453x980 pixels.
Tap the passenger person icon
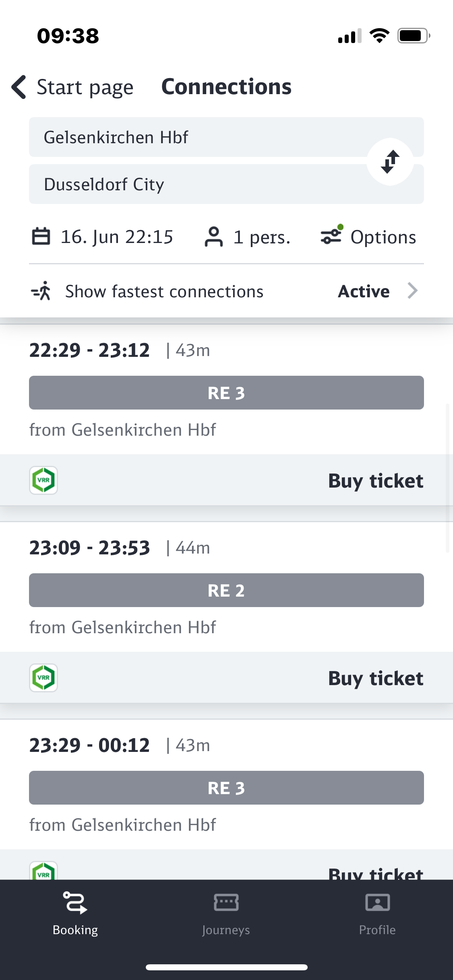[213, 237]
